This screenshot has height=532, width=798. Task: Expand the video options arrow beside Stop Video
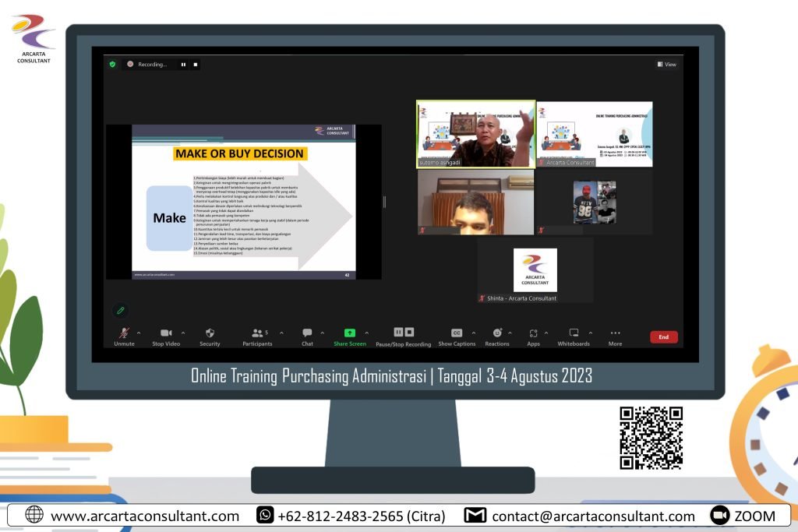click(181, 333)
